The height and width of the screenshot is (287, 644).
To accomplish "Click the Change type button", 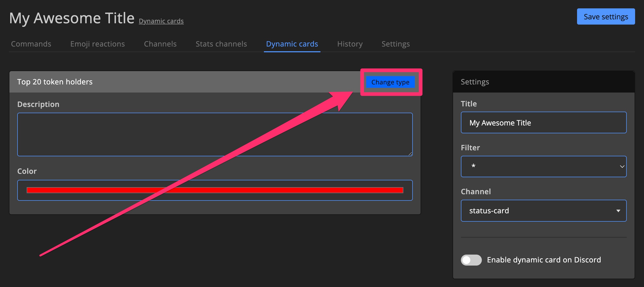I will [390, 82].
